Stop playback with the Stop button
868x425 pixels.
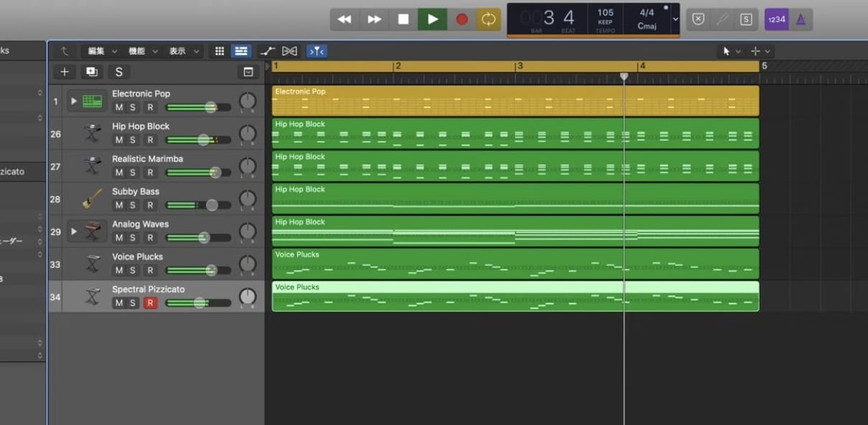[403, 19]
